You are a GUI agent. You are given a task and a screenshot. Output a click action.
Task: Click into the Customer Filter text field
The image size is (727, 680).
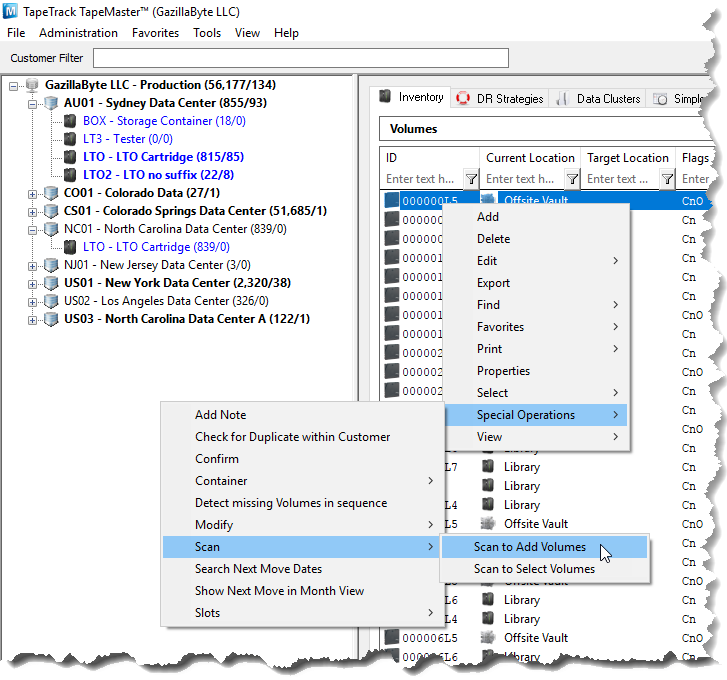click(300, 58)
